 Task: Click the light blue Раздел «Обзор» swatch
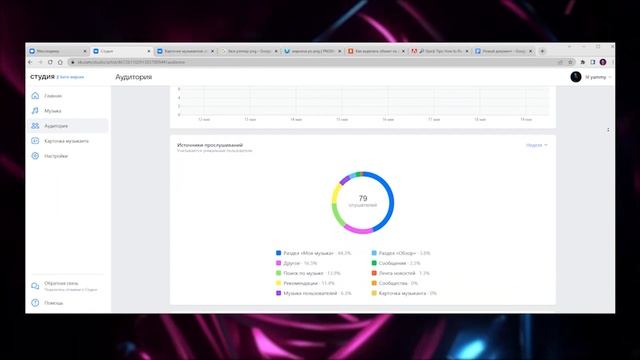click(x=374, y=253)
